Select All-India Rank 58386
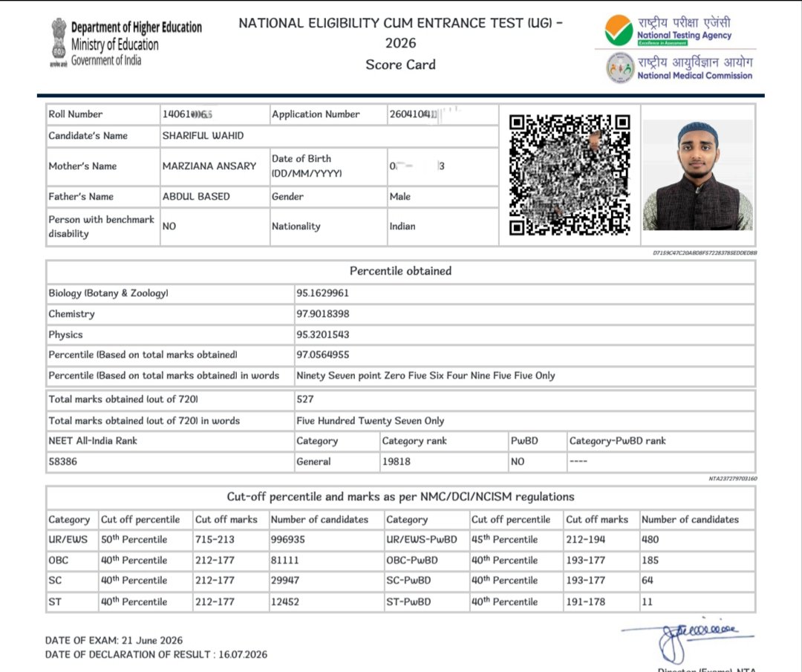This screenshot has height=672, width=802. click(x=63, y=461)
